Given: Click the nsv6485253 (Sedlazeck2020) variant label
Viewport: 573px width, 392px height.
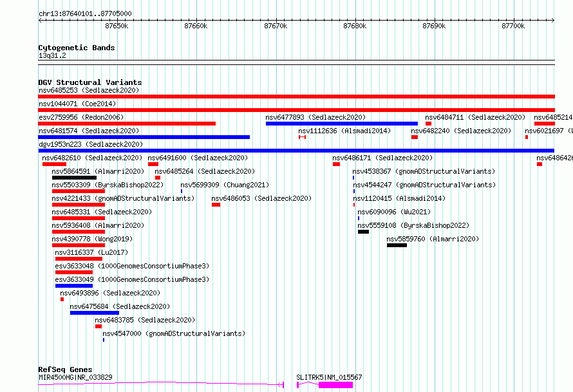Looking at the screenshot, I should [x=89, y=90].
